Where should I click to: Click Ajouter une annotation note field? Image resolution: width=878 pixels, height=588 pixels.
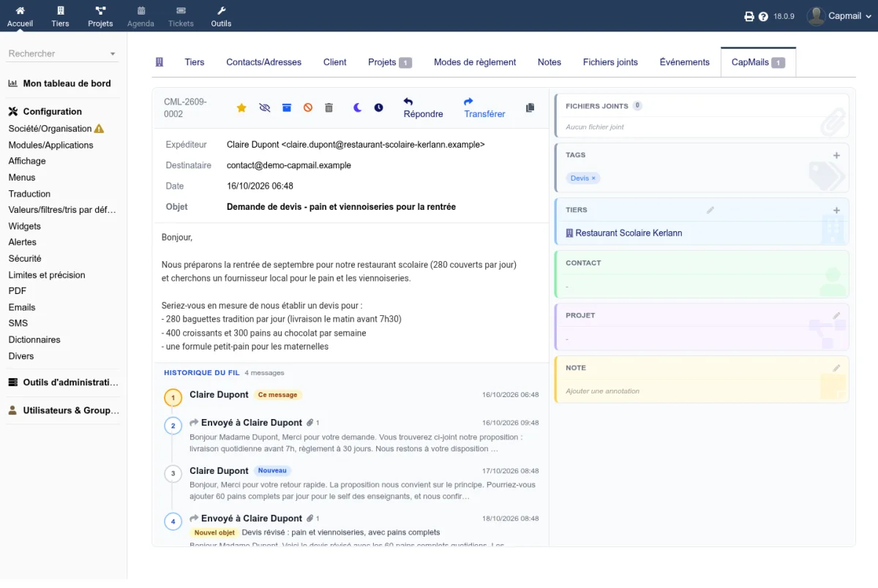(602, 391)
